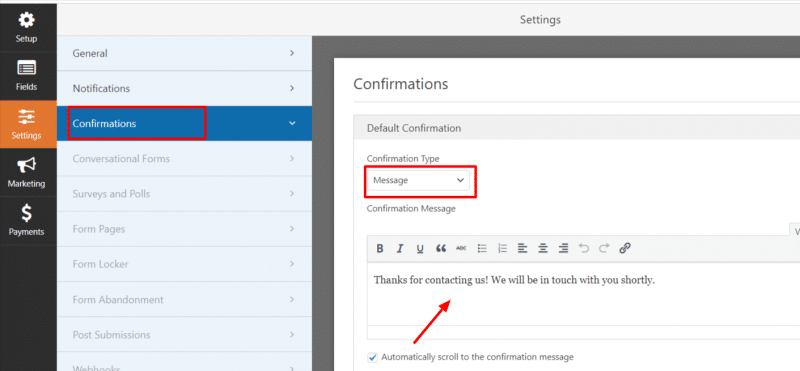Select the Settings sliders icon
The height and width of the screenshot is (371, 800).
[26, 116]
